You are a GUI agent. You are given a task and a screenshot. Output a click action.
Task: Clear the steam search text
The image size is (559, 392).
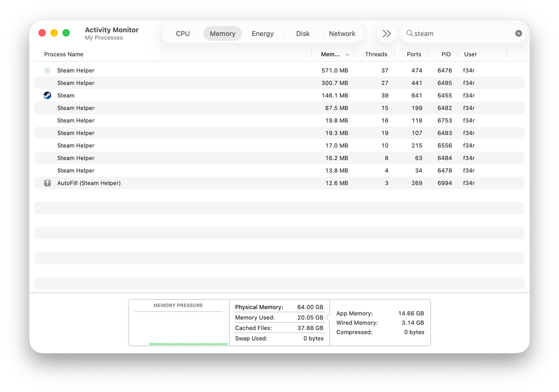pyautogui.click(x=518, y=33)
